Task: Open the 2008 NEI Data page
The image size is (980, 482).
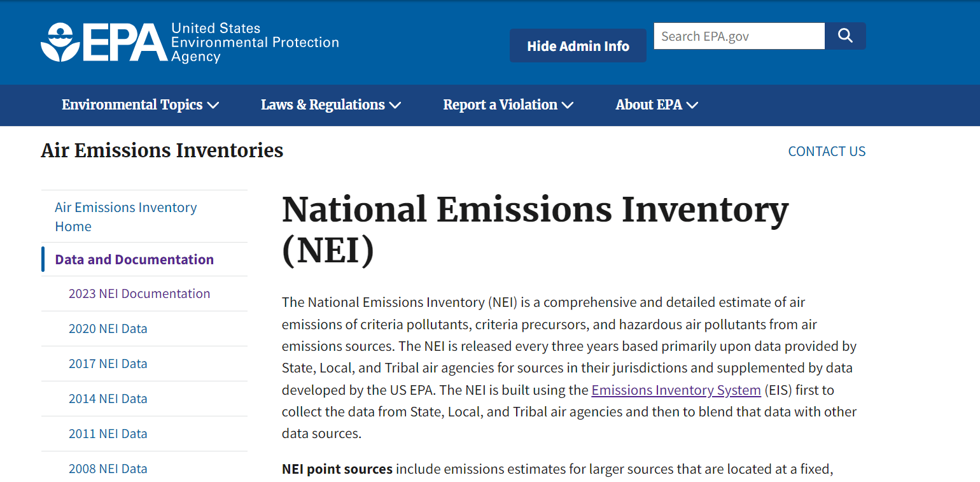Action: (108, 469)
